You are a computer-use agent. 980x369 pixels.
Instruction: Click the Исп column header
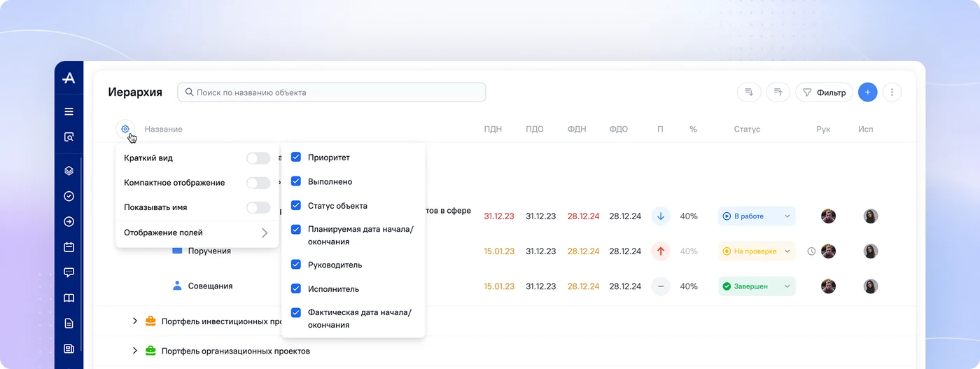click(866, 130)
